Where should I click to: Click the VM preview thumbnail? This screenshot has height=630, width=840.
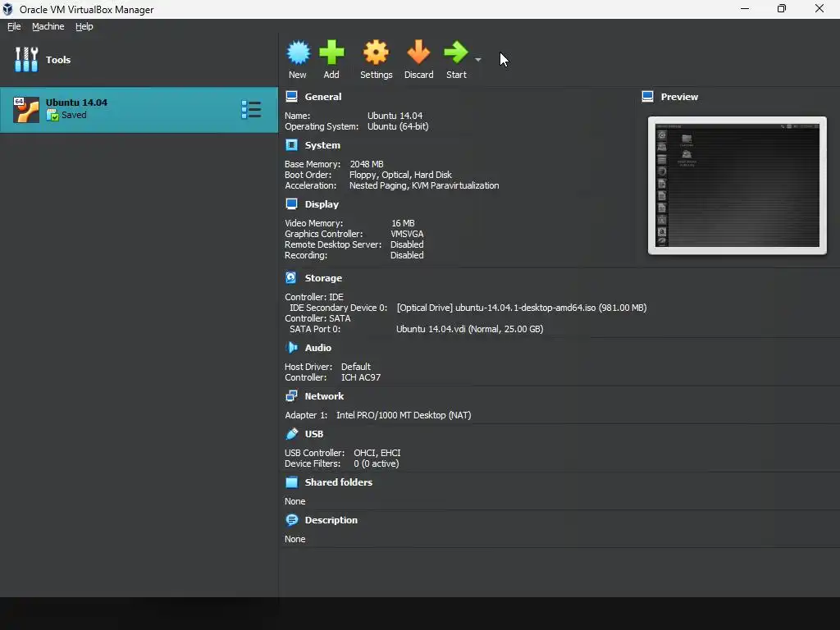737,185
